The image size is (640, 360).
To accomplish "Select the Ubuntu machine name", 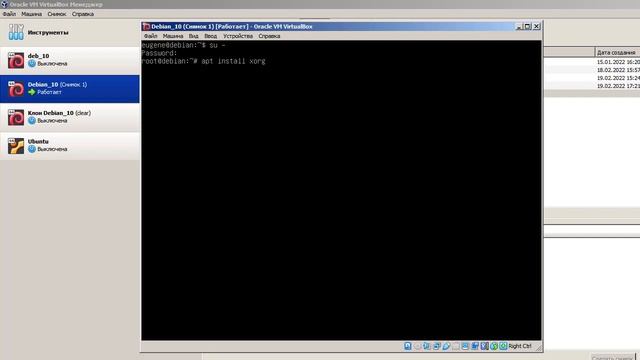I will click(38, 141).
